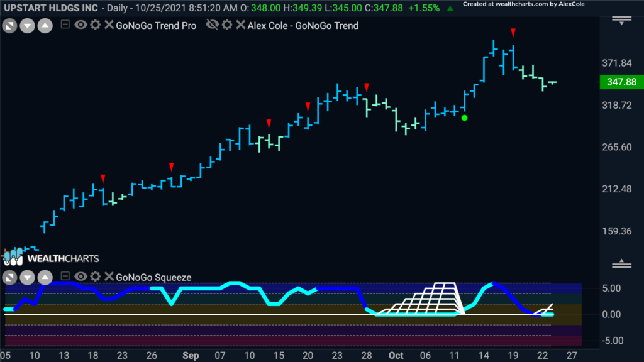Click the +1.55% change value
The width and height of the screenshot is (644, 362).
click(424, 8)
